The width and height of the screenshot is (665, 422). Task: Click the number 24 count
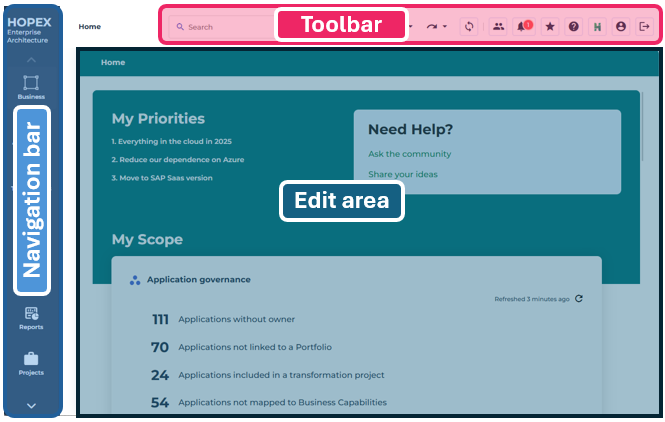point(160,375)
